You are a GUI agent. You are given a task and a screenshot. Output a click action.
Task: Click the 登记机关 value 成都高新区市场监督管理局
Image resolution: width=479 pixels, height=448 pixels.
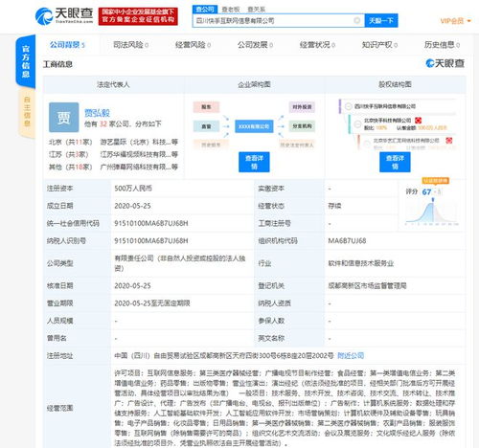click(367, 286)
